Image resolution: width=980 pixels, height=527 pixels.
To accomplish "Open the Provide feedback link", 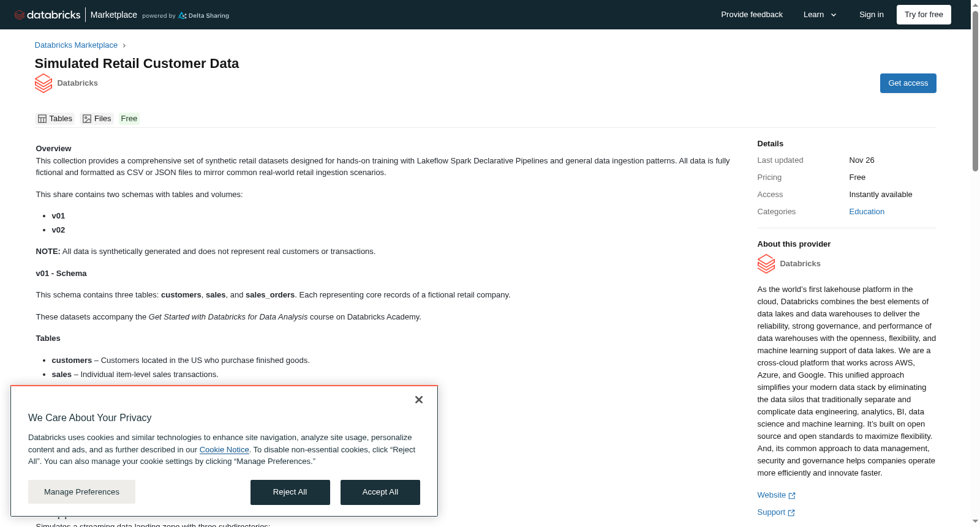I will pos(752,15).
